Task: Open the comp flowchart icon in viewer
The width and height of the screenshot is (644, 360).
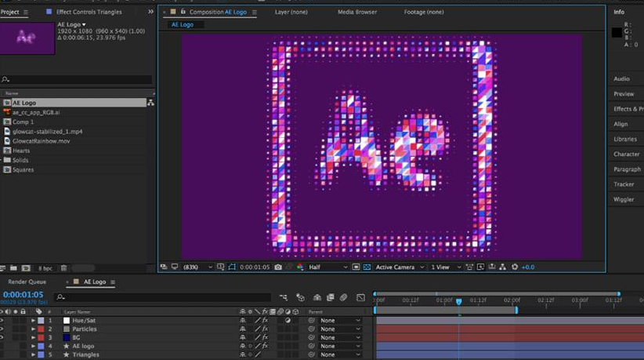Action: 503,267
